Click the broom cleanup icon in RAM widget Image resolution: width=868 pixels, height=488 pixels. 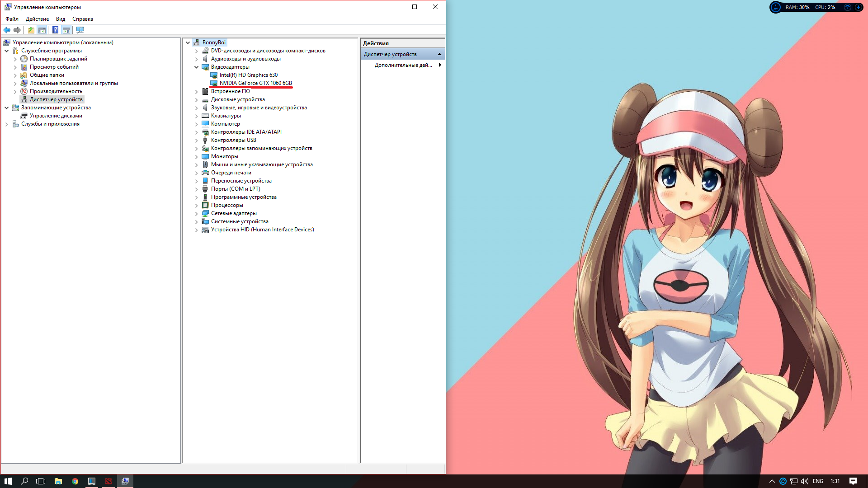[x=776, y=7]
